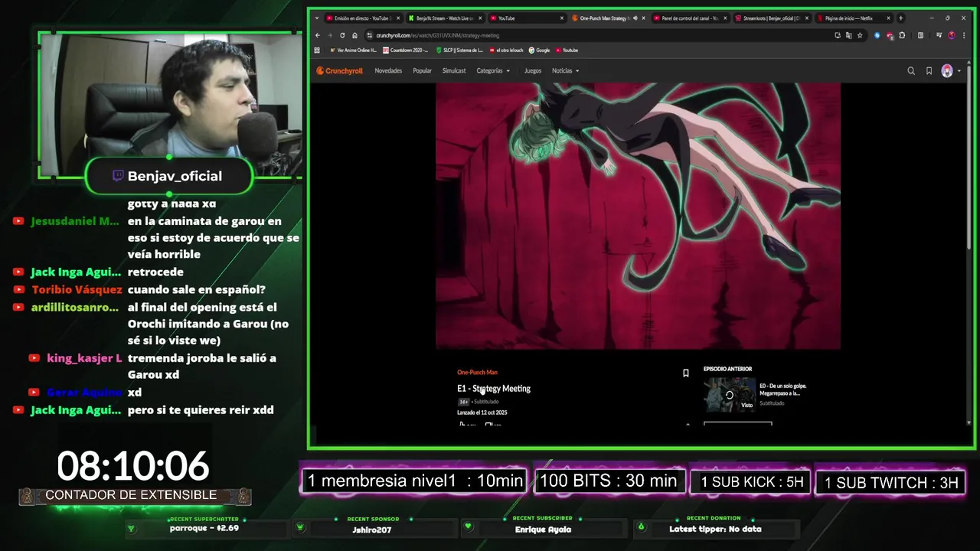
Task: Open the Simulcast menu item
Action: [454, 71]
